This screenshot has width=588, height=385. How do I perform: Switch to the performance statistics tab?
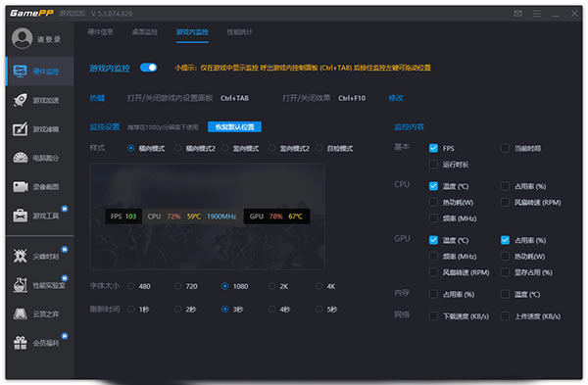pyautogui.click(x=240, y=32)
